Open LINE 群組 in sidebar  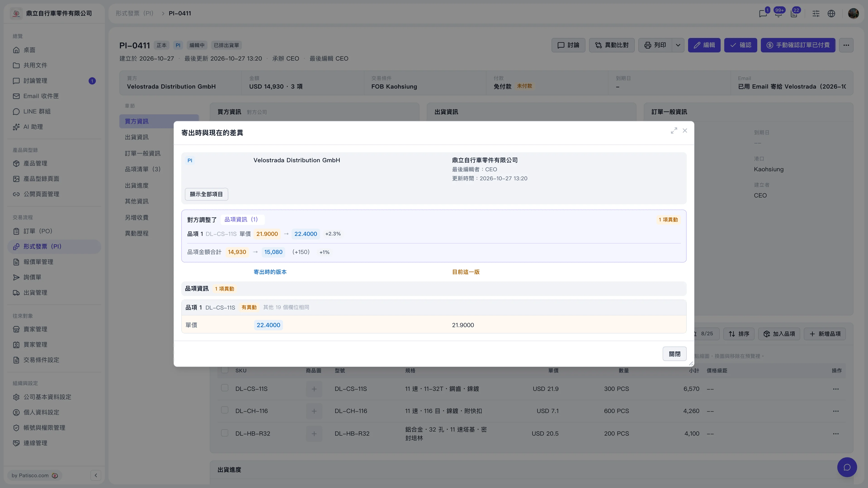54,111
